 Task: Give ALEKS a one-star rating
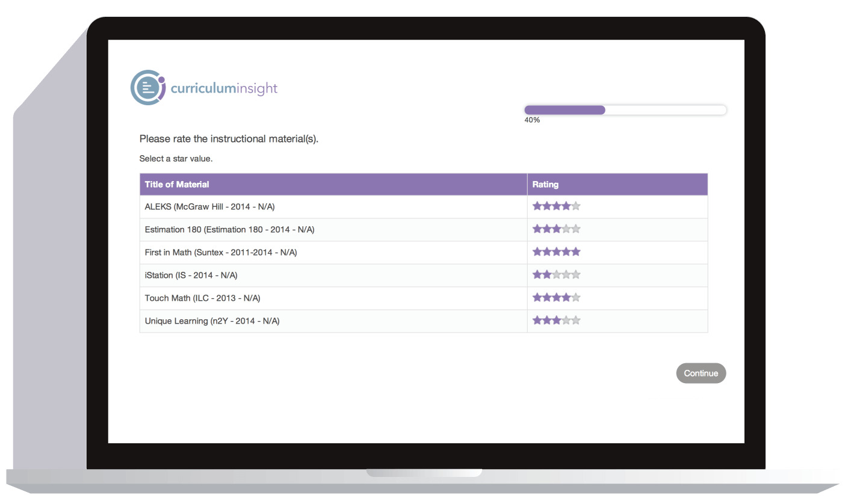[x=537, y=206]
